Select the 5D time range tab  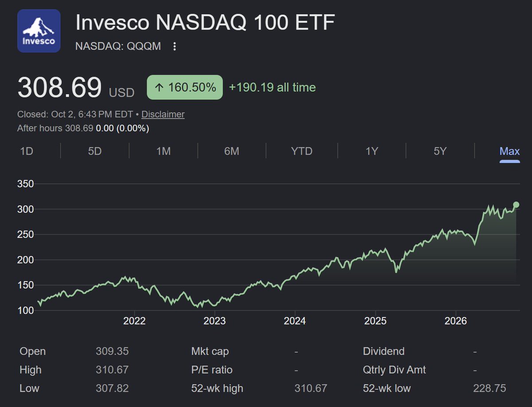[95, 151]
